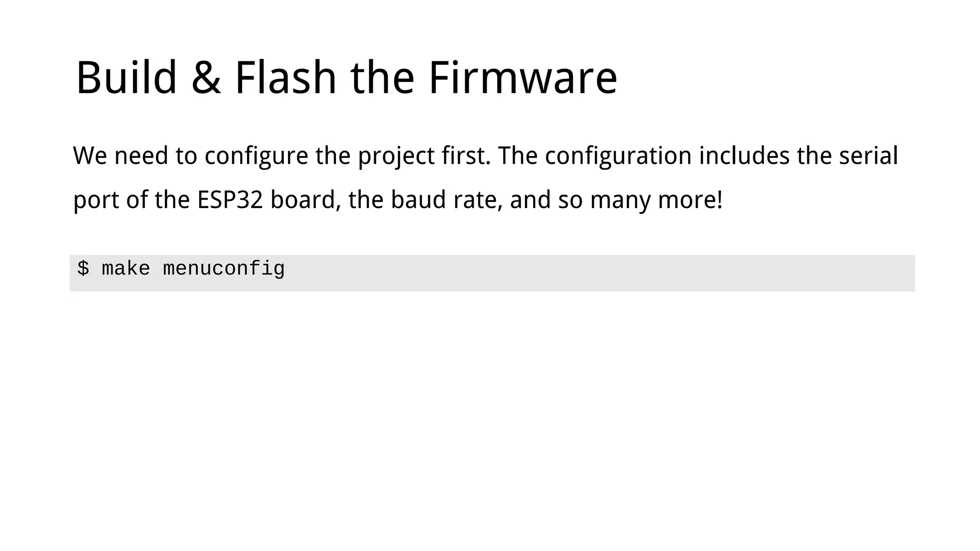Viewport: 980px width, 551px height.
Task: Click 'The configuration' sentence start
Action: pyautogui.click(x=594, y=157)
